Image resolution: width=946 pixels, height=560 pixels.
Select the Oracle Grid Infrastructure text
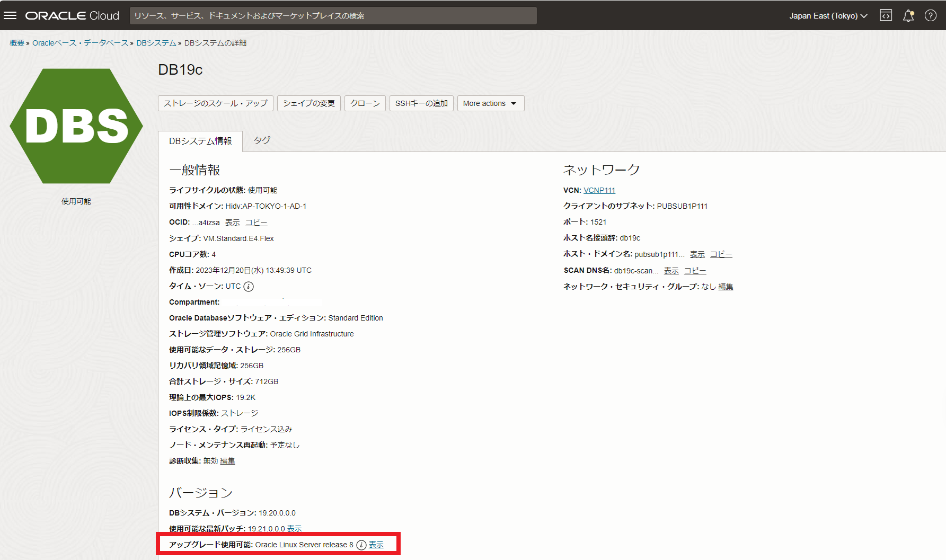click(312, 334)
